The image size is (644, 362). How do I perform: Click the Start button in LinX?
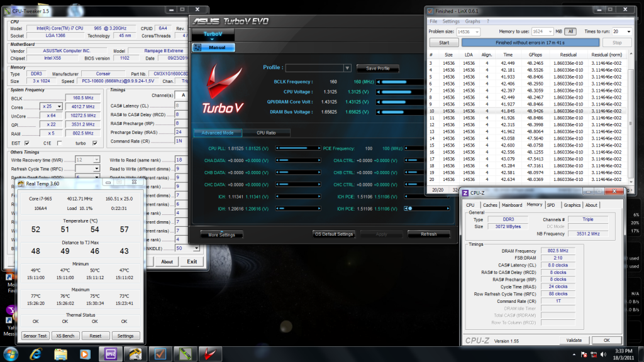coord(444,43)
